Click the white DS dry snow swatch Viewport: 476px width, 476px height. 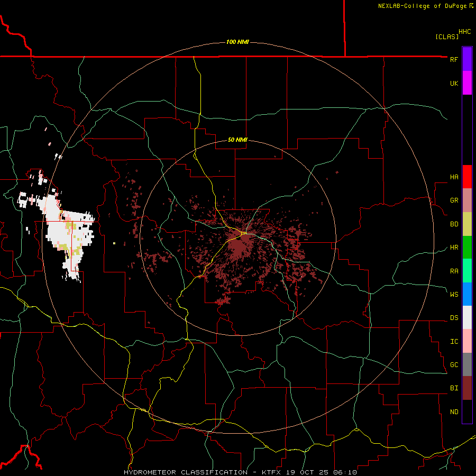pyautogui.click(x=467, y=317)
